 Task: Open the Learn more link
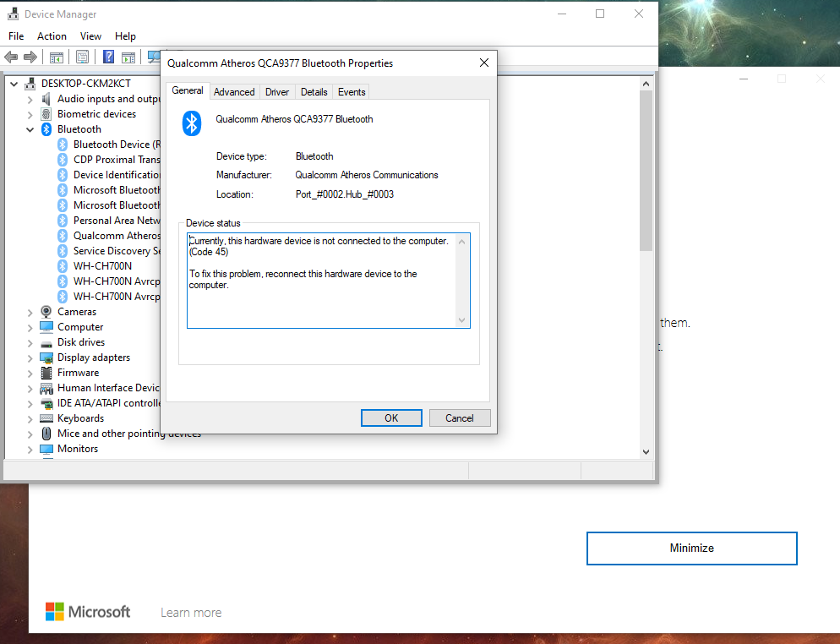click(191, 613)
